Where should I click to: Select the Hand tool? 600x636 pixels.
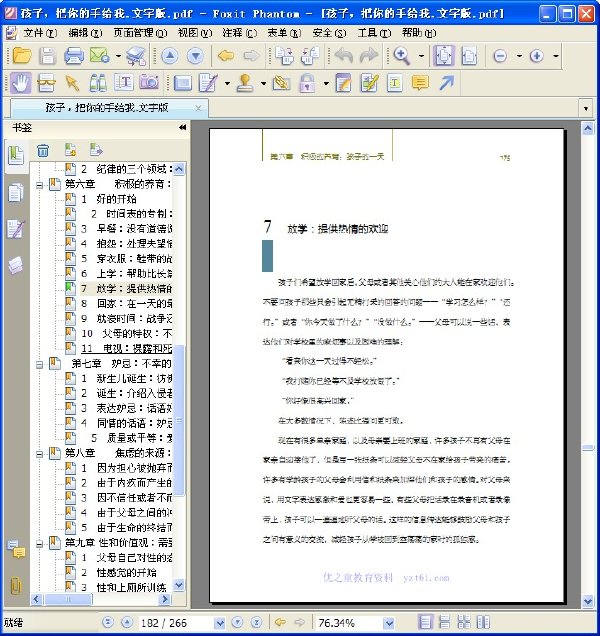21,83
